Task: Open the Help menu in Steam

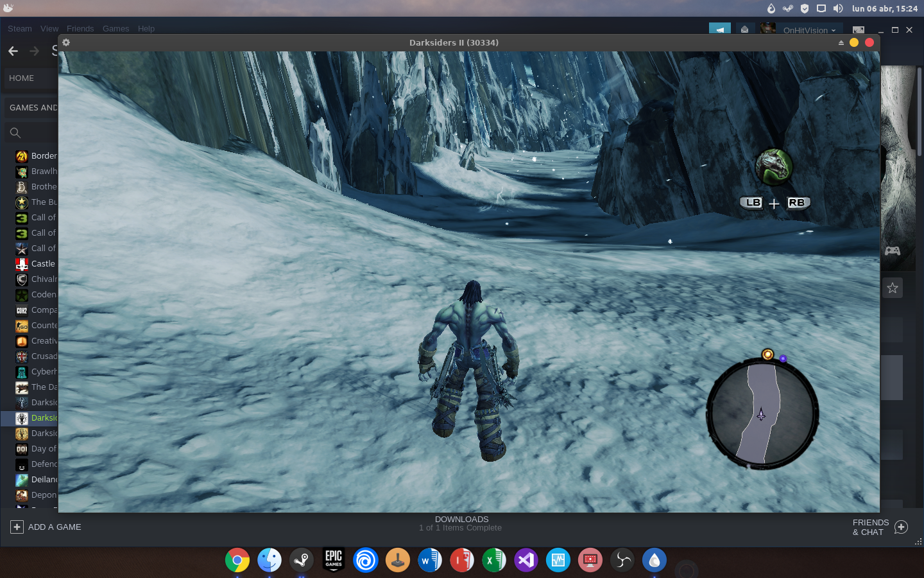Action: pyautogui.click(x=146, y=29)
